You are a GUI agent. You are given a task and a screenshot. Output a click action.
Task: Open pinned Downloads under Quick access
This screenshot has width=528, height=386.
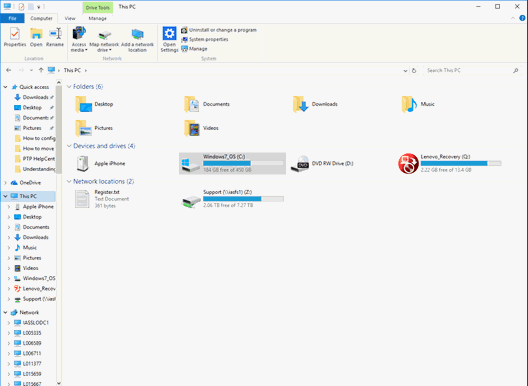coord(35,97)
